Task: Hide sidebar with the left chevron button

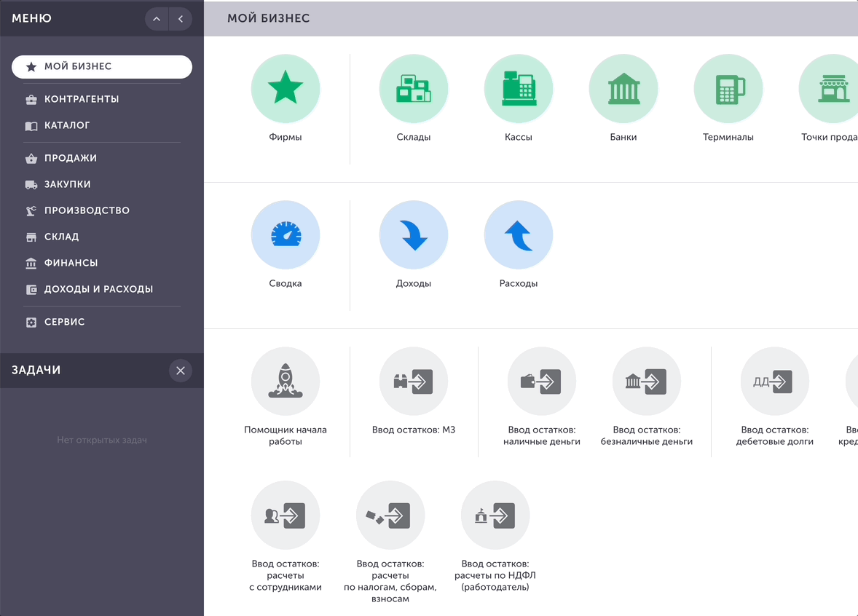Action: tap(181, 19)
